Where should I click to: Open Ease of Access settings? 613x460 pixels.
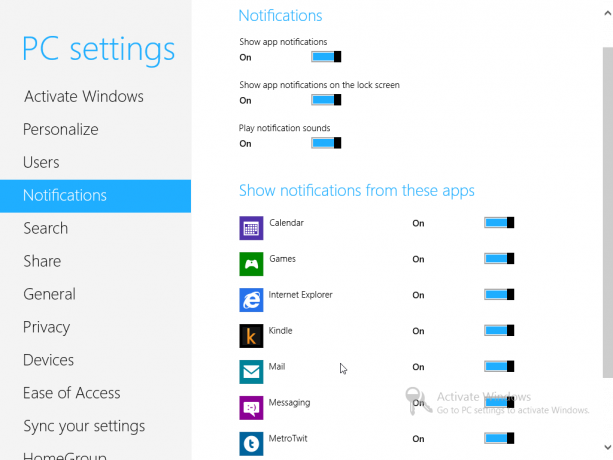pyautogui.click(x=72, y=393)
